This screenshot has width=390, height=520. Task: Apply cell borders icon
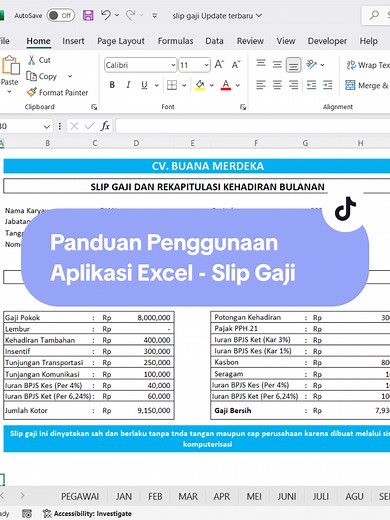[172, 85]
